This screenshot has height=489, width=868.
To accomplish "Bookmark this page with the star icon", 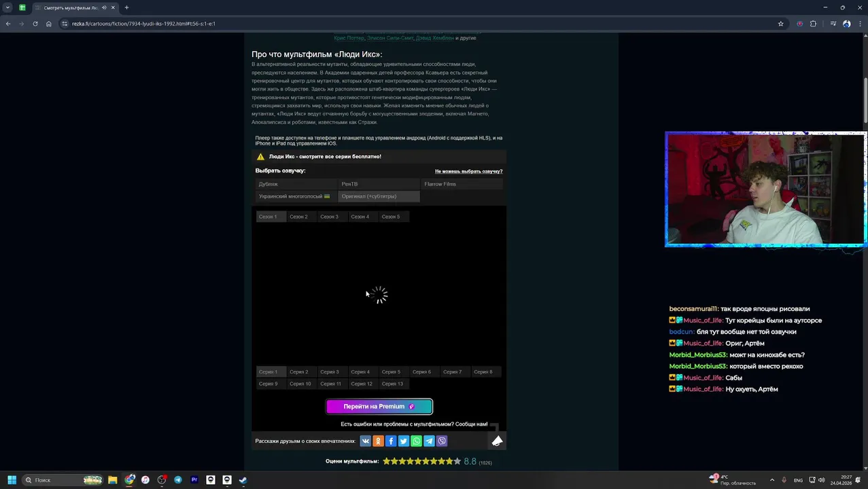I will point(781,24).
